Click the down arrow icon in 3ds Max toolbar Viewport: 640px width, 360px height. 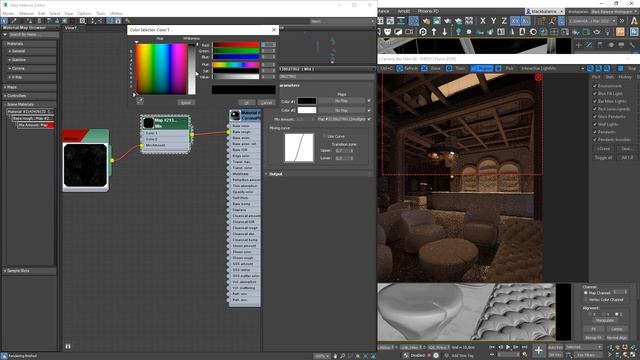pyautogui.click(x=444, y=31)
